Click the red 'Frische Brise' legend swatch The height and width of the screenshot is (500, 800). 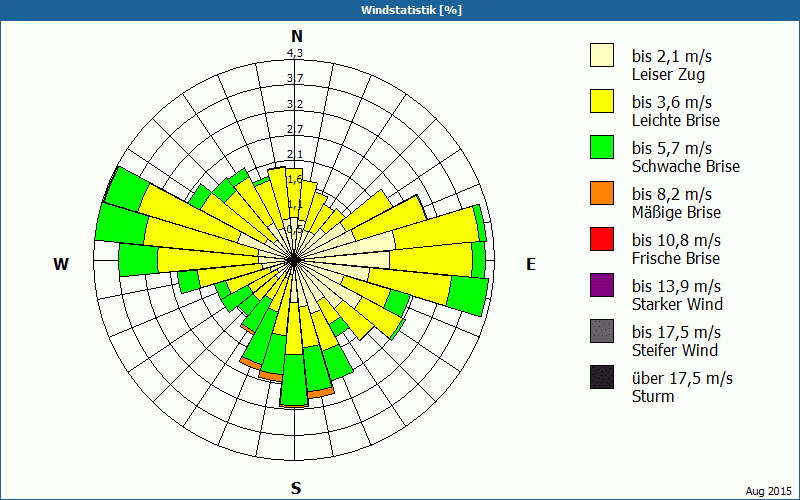click(601, 239)
